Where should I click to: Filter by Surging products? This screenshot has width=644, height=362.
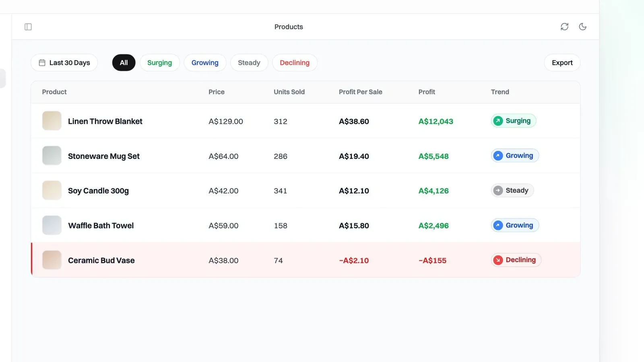click(159, 63)
